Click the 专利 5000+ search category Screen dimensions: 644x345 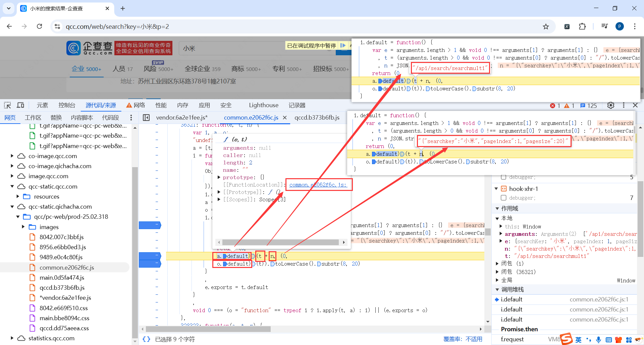pos(287,69)
